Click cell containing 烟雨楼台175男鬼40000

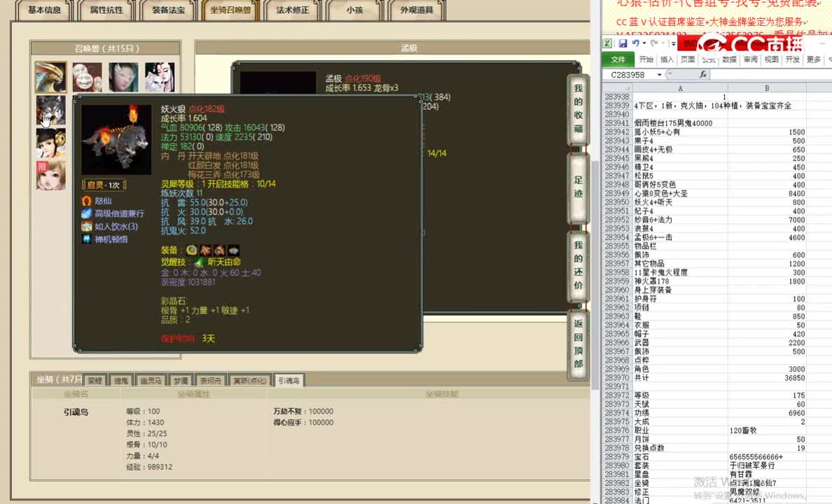(680, 123)
